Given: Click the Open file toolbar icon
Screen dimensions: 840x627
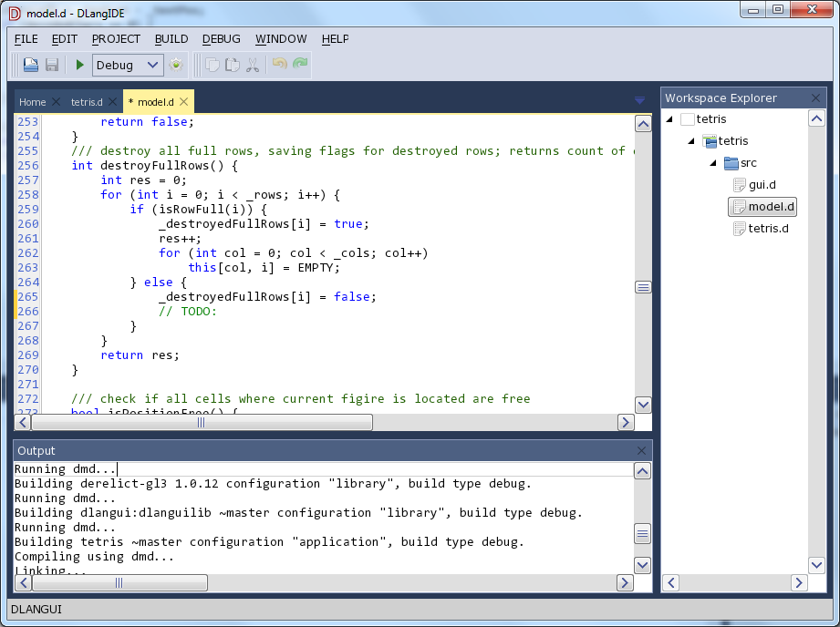Looking at the screenshot, I should [31, 65].
